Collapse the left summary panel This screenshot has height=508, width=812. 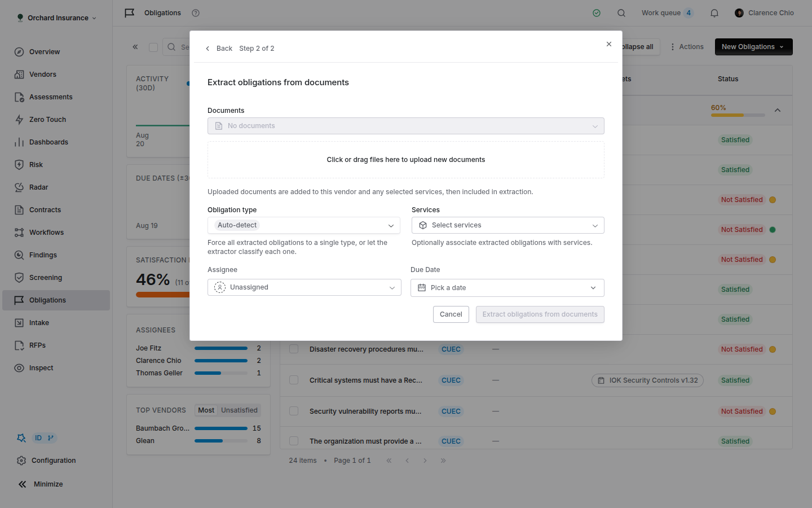135,47
